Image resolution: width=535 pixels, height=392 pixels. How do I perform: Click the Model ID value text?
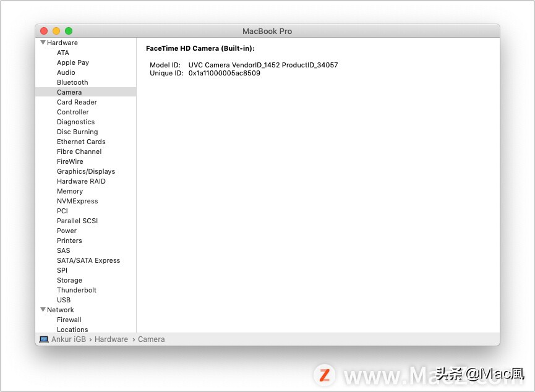[x=263, y=65]
